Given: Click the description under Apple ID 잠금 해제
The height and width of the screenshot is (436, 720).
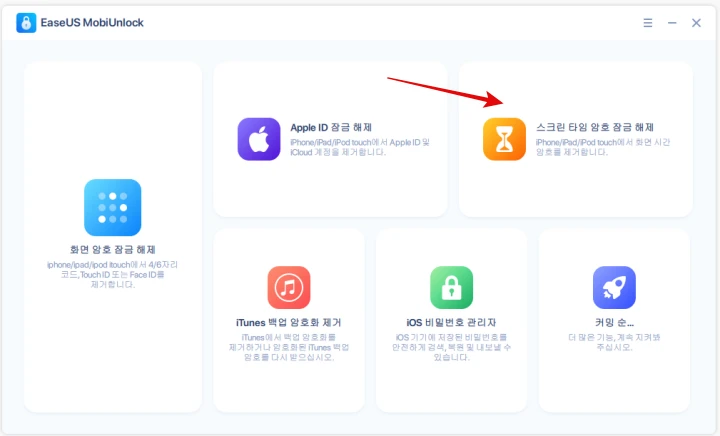Looking at the screenshot, I should click(360, 147).
